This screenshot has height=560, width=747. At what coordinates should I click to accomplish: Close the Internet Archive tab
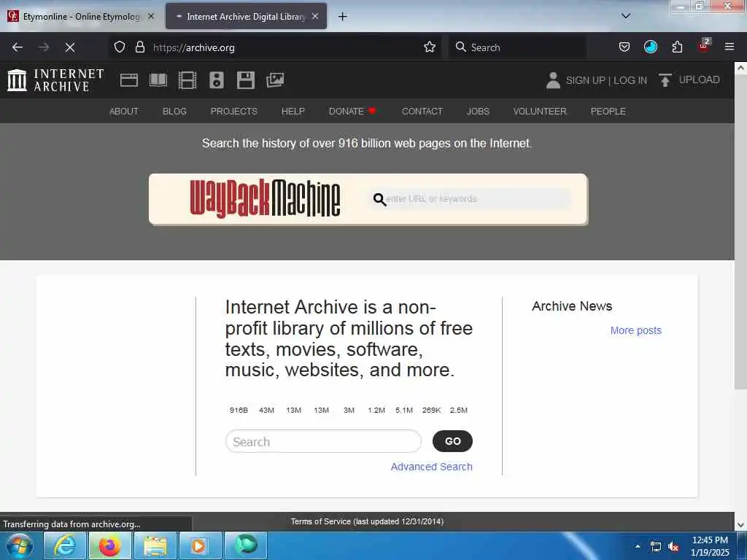(315, 16)
